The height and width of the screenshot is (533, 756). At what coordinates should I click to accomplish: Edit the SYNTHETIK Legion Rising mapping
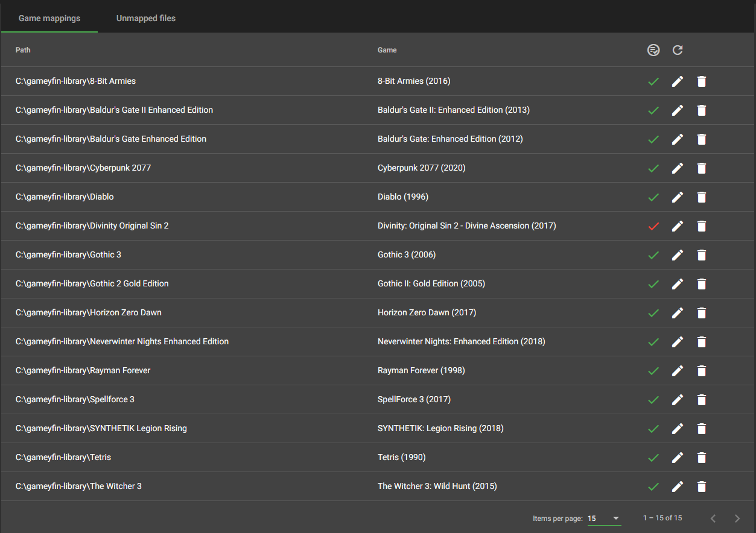pyautogui.click(x=678, y=429)
